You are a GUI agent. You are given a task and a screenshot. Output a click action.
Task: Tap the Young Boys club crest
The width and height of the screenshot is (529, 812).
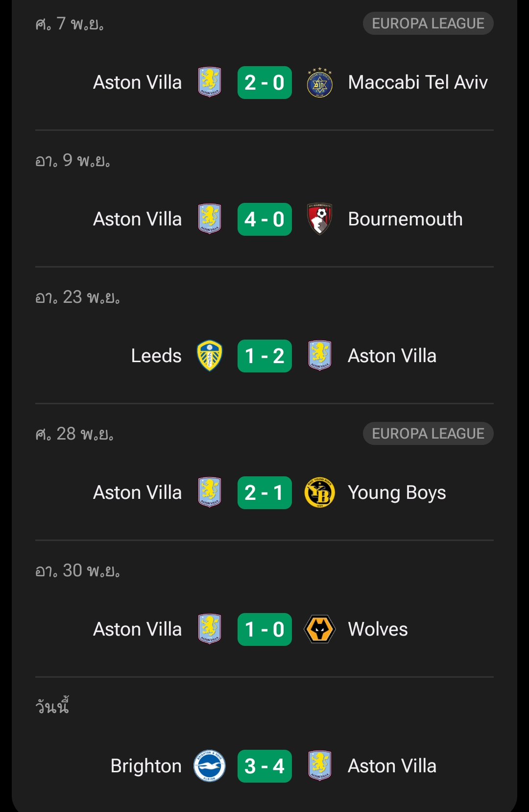(x=319, y=492)
